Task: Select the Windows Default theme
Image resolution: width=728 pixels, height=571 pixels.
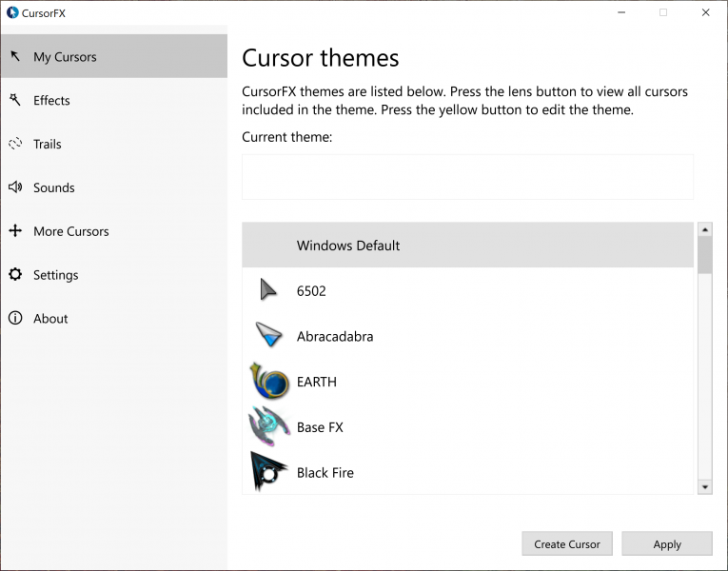Action: [467, 245]
